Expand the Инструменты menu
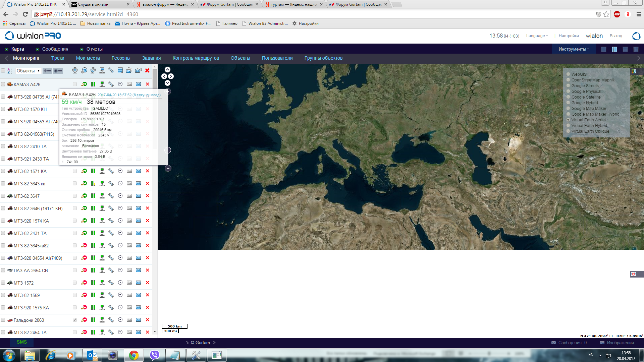This screenshot has width=644, height=362. tap(574, 49)
